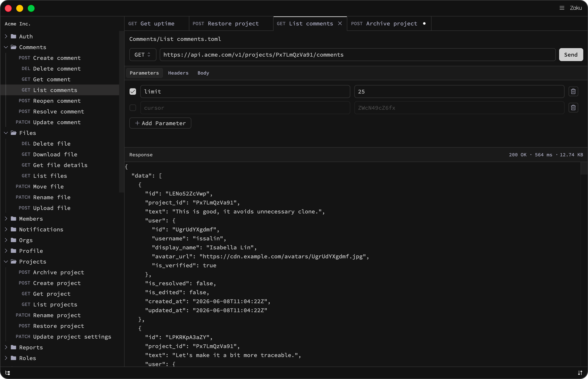
Task: Switch to the Restore project tab
Action: coord(231,23)
